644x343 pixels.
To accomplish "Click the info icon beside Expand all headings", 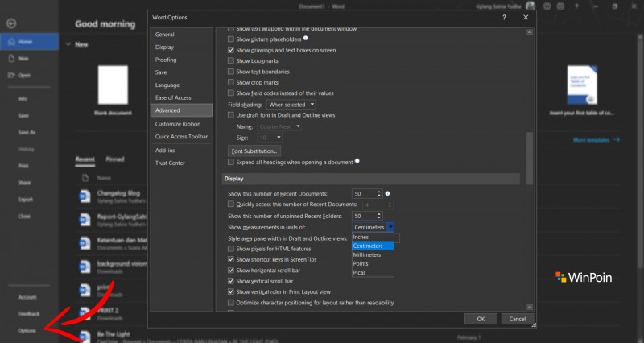I will 357,161.
